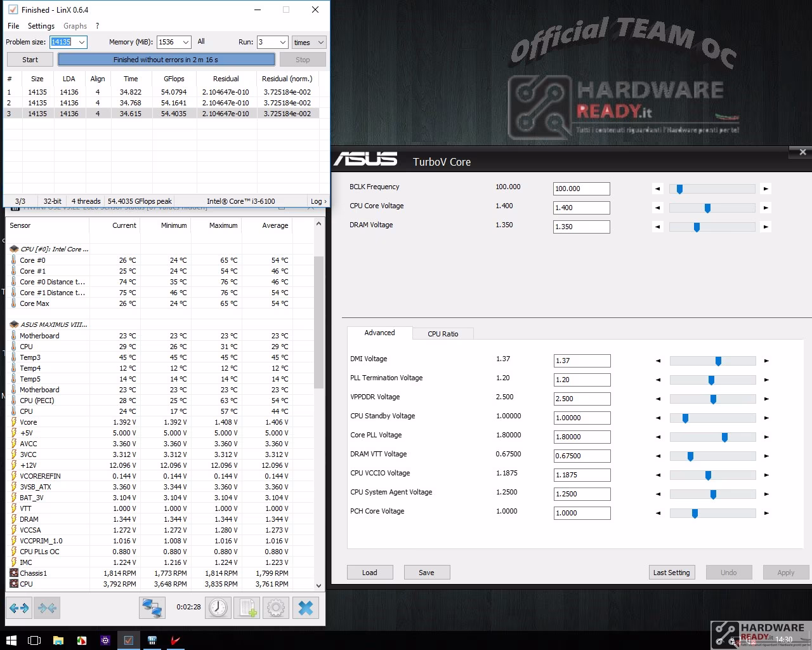Click the expand columns left-right arrows icon
The height and width of the screenshot is (650, 812).
coord(19,607)
